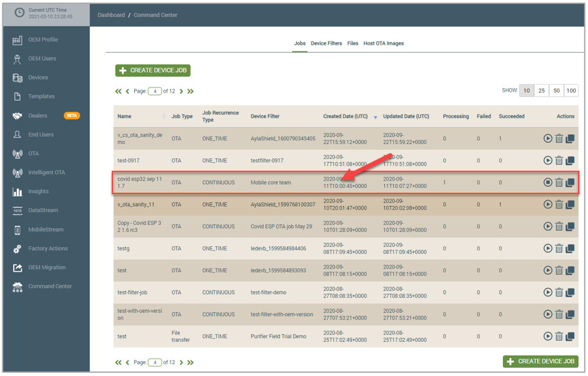This screenshot has width=588, height=376.
Task: Show 10 rows per page
Action: click(527, 91)
